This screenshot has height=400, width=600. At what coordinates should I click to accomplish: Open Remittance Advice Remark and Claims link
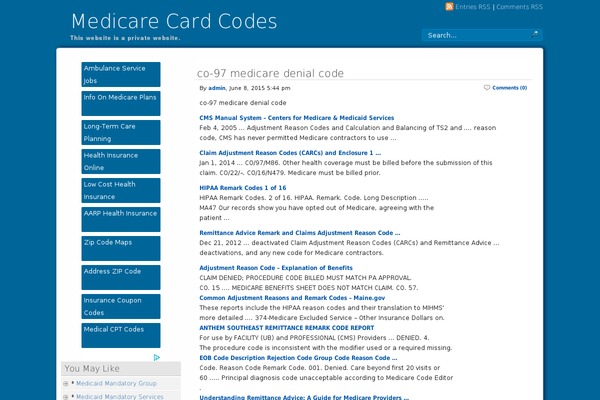coord(300,233)
